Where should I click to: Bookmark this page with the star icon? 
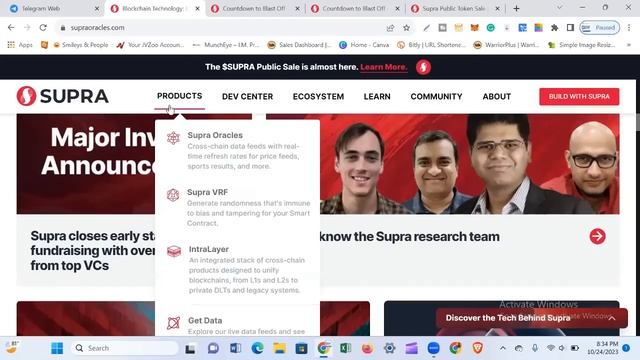click(407, 28)
